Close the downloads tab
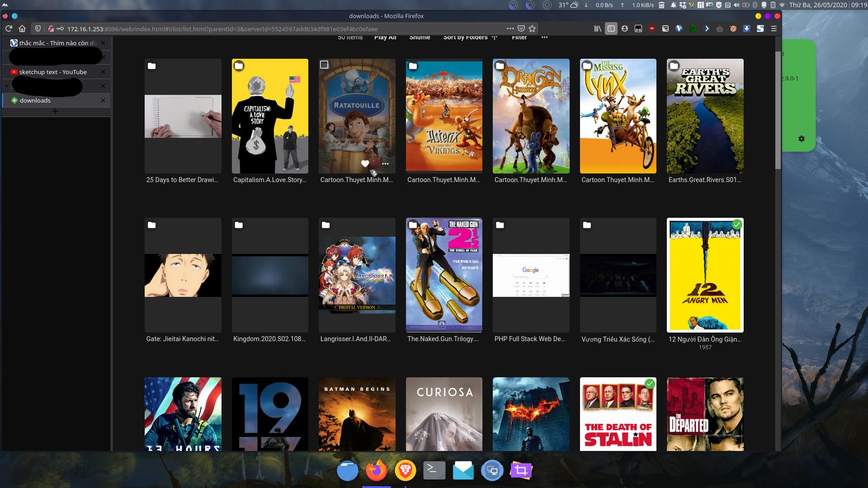The height and width of the screenshot is (488, 868). (x=103, y=100)
